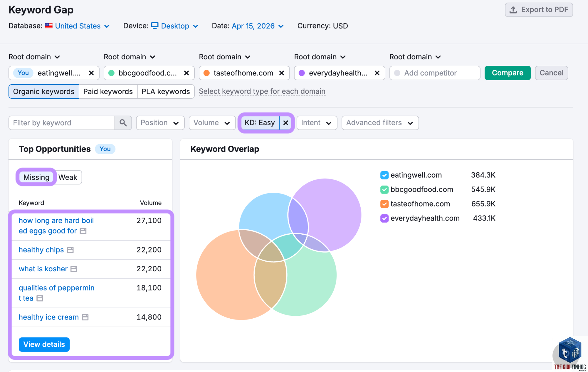
Task: Open the what is kosher keyword link
Action: point(43,269)
